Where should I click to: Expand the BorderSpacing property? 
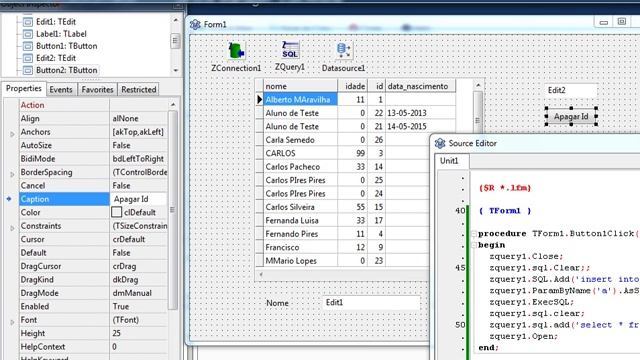pyautogui.click(x=12, y=173)
